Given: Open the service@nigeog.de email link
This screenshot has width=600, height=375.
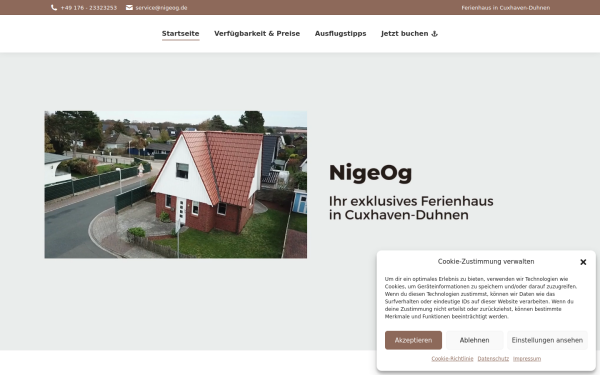Looking at the screenshot, I should tap(161, 8).
